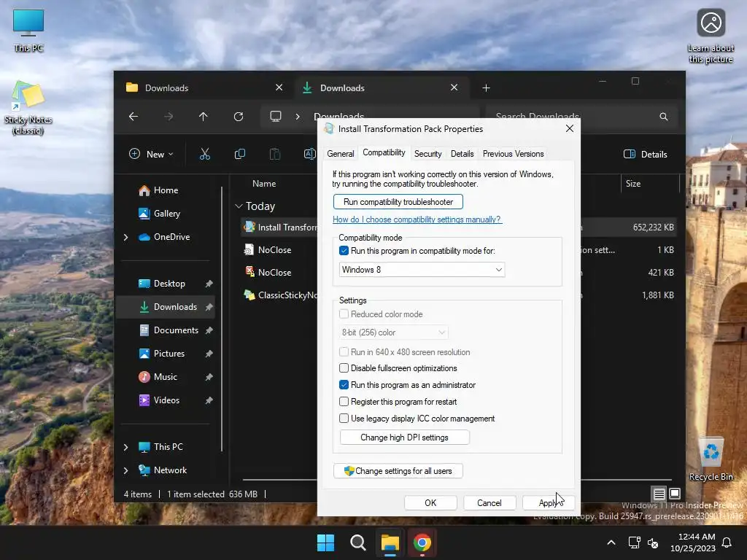Click OK in Properties dialog
This screenshot has width=747, height=560.
[x=430, y=503]
